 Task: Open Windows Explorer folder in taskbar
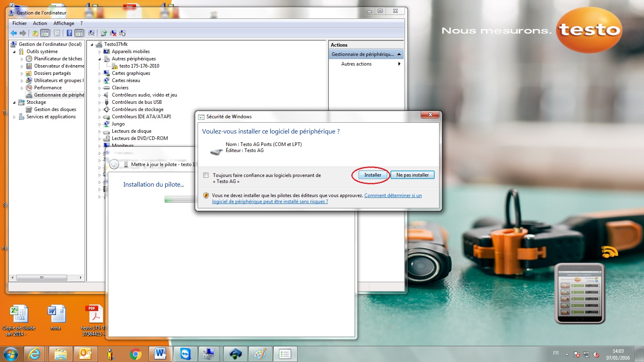60,354
